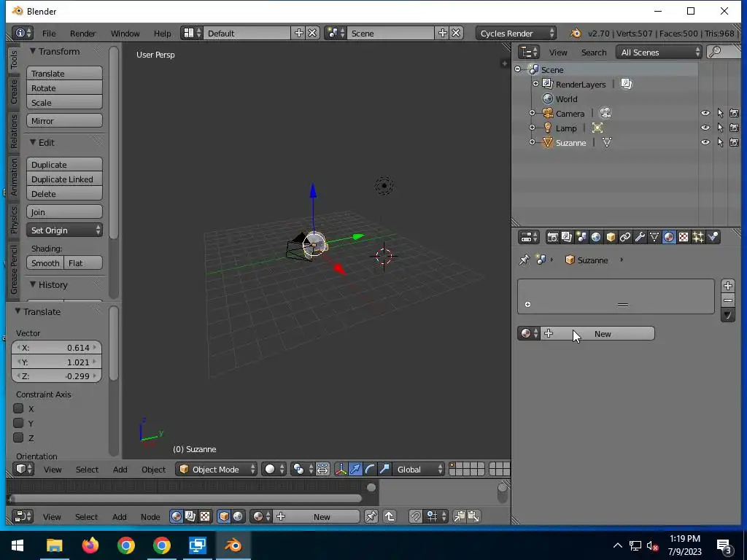Viewport: 747px width, 560px height.
Task: Toggle world shader nodes globe icon
Action: pyautogui.click(x=238, y=517)
